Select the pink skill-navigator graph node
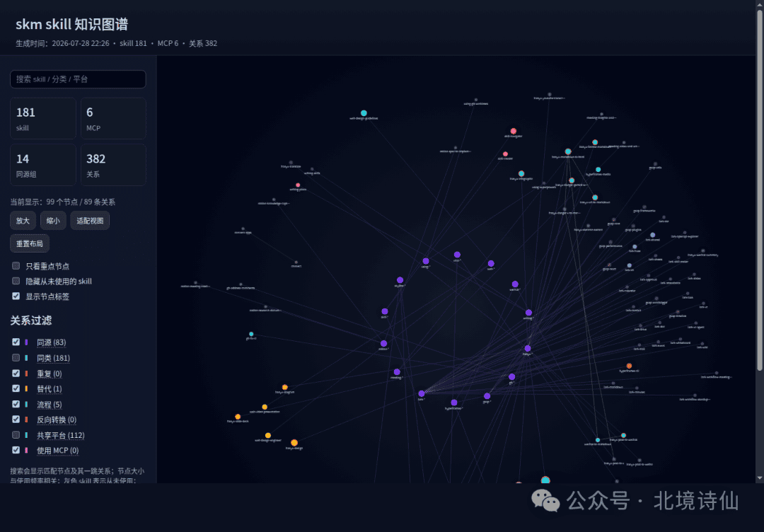Viewport: 764px width, 532px height. tap(513, 131)
